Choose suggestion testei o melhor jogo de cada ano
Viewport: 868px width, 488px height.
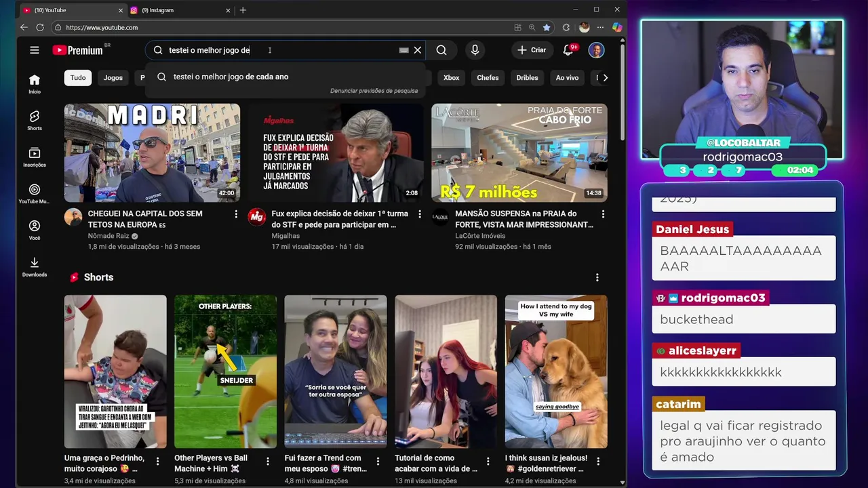(285, 77)
